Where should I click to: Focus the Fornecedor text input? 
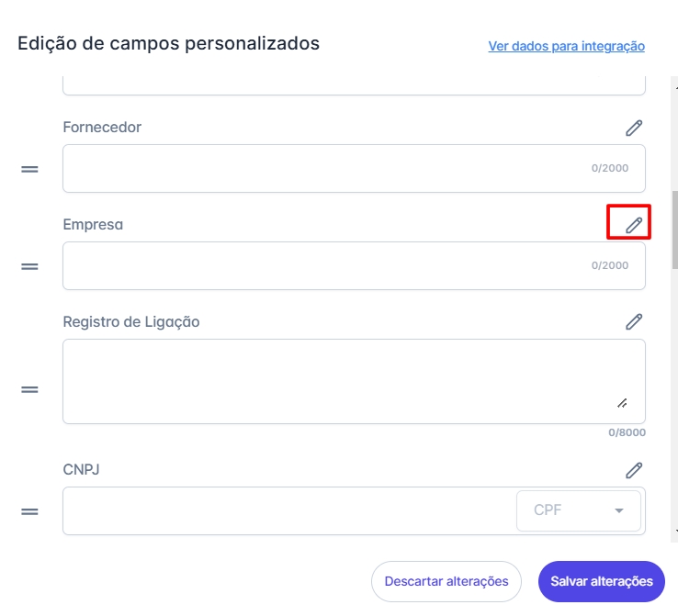pos(322,169)
